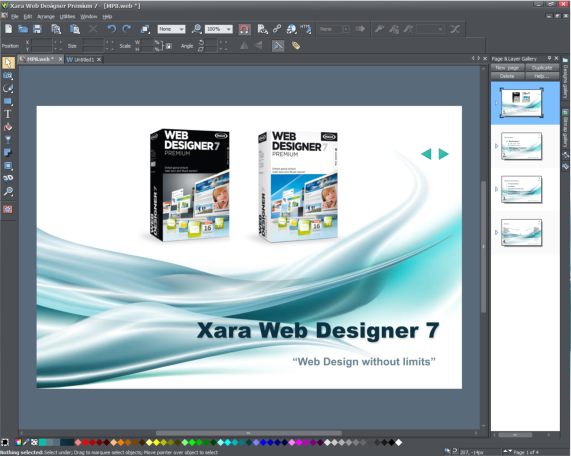
Task: Click the left teal arrow on the canvas
Action: point(426,154)
